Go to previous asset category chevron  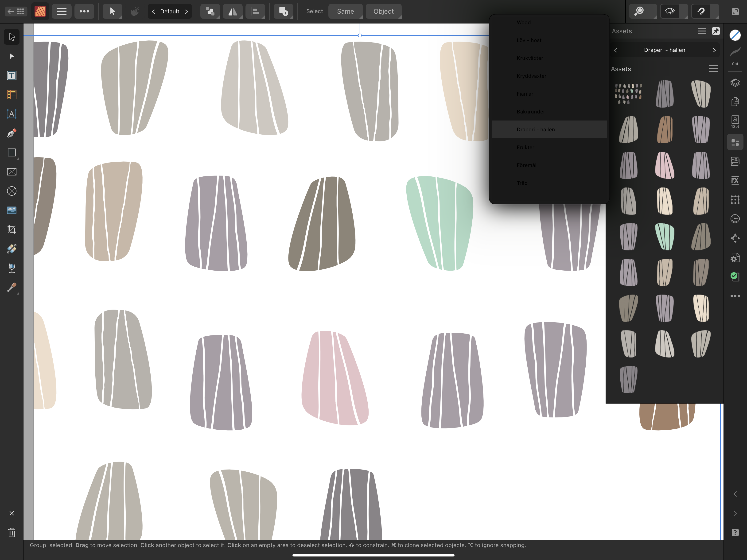tap(615, 50)
